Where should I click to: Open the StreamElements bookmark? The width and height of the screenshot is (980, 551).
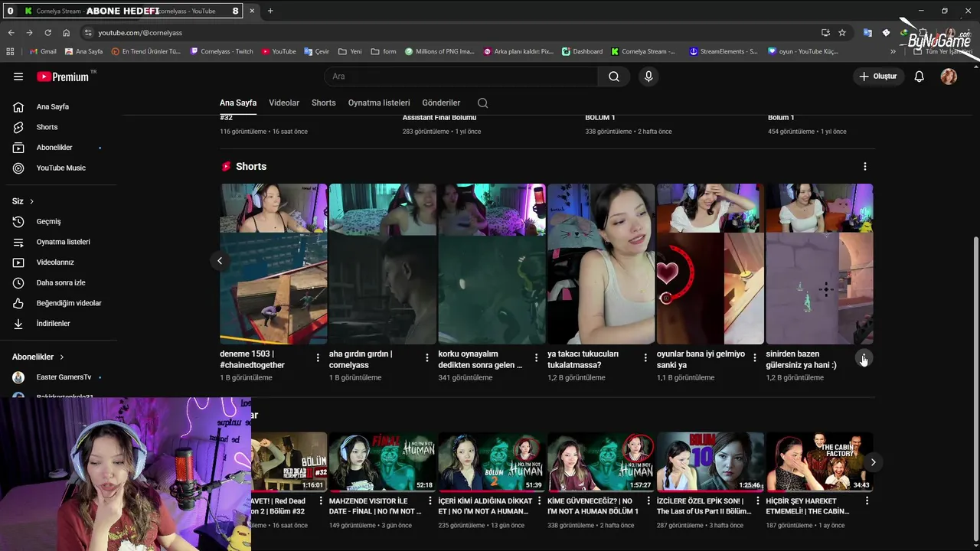pyautogui.click(x=724, y=51)
